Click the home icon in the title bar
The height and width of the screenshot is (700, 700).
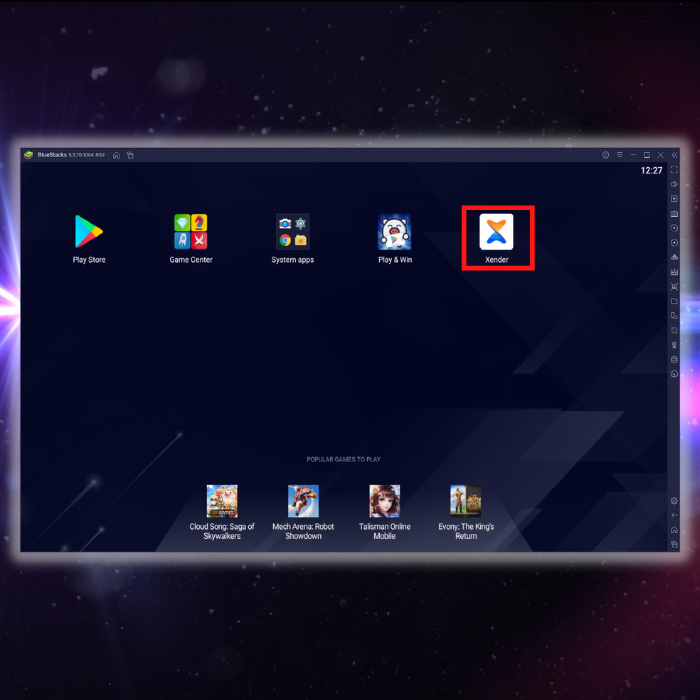[x=117, y=155]
